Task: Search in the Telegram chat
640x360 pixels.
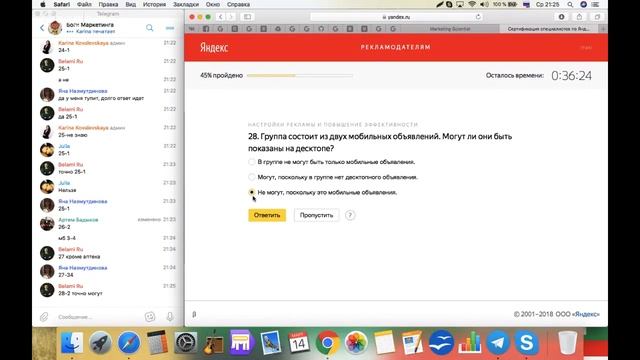Action: 150,28
